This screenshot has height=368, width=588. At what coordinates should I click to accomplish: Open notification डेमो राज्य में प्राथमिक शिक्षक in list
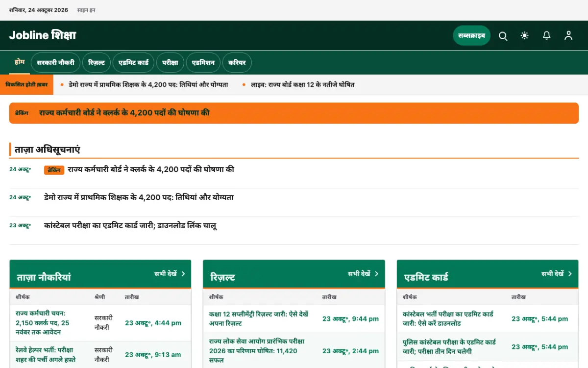click(139, 198)
